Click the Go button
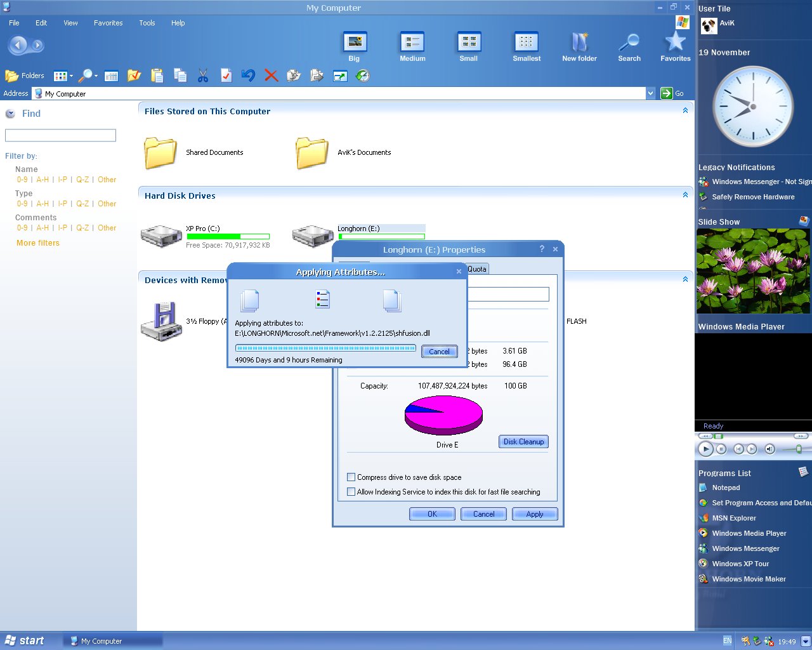Viewport: 812px width, 650px height. click(x=672, y=93)
